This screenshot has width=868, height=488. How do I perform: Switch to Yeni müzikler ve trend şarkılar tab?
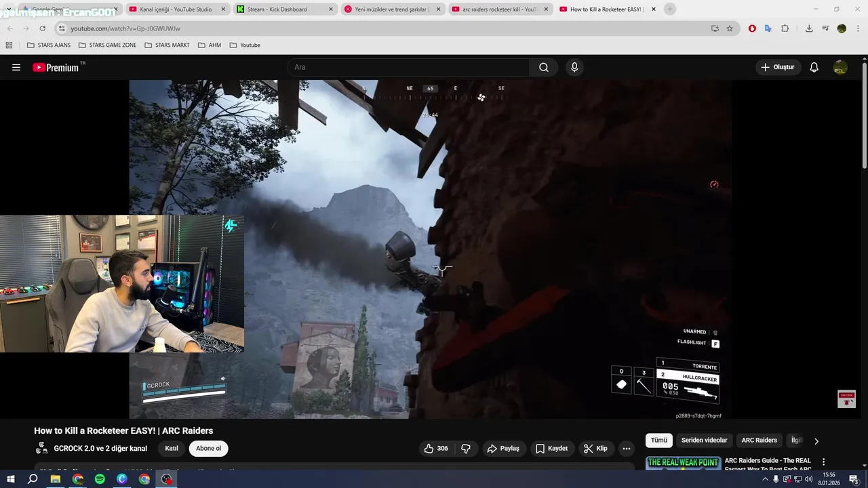393,9
